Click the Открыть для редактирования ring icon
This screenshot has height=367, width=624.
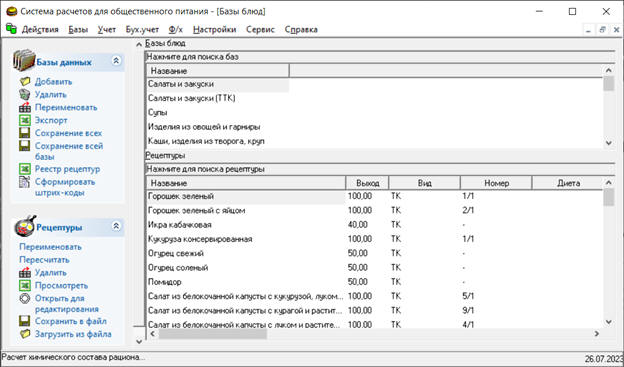pyautogui.click(x=25, y=298)
